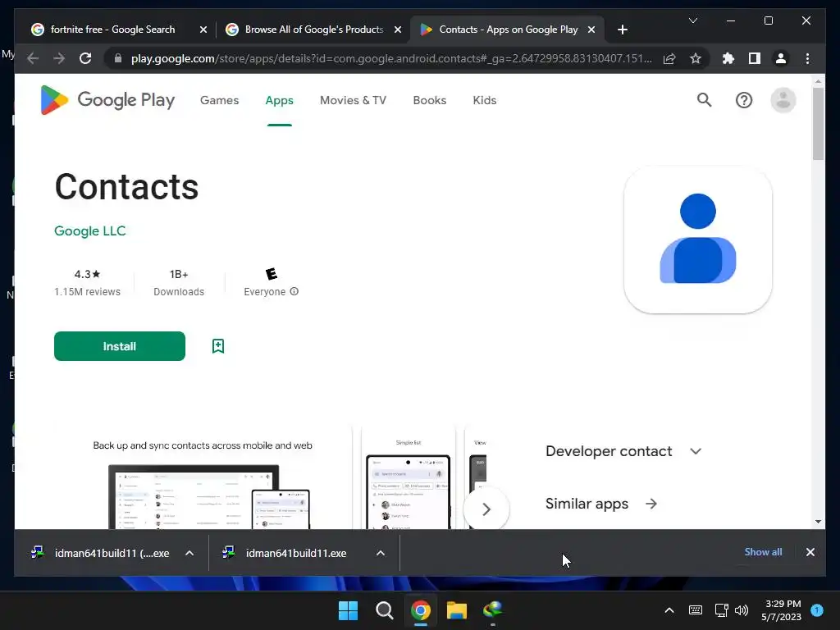Image resolution: width=840 pixels, height=630 pixels.
Task: Open Internet Download Manager from taskbar
Action: point(492,610)
